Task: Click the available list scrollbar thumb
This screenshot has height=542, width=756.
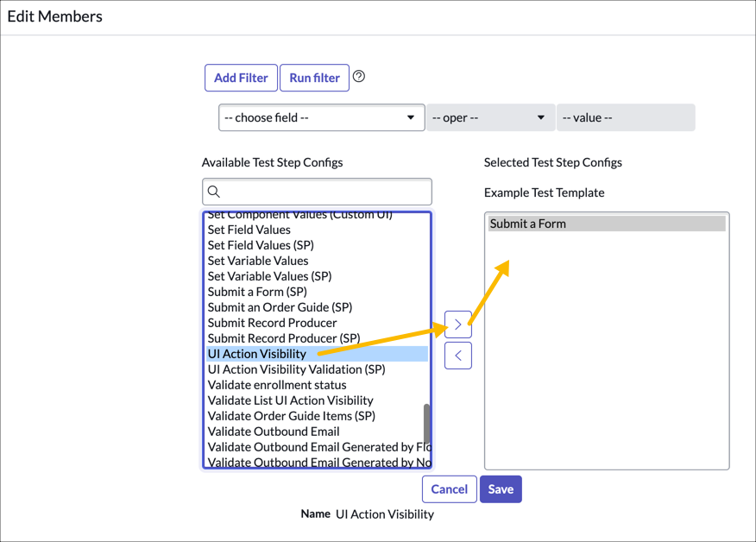Action: [426, 423]
